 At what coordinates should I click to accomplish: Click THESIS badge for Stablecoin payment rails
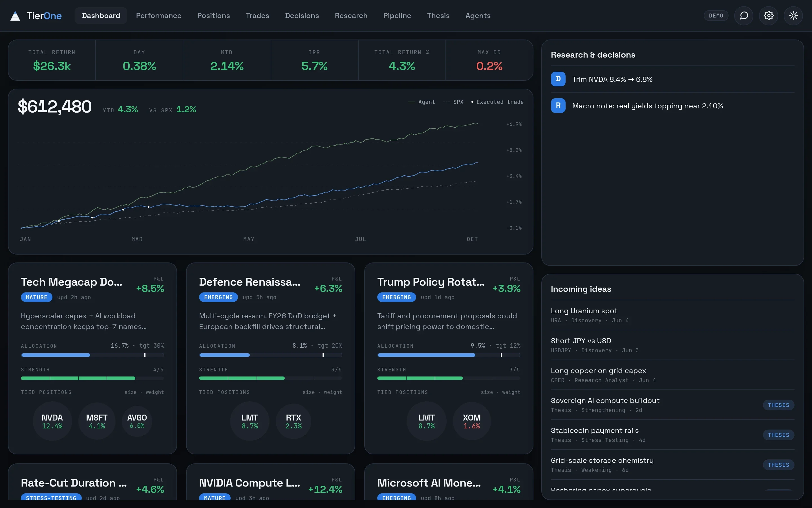[x=778, y=435]
